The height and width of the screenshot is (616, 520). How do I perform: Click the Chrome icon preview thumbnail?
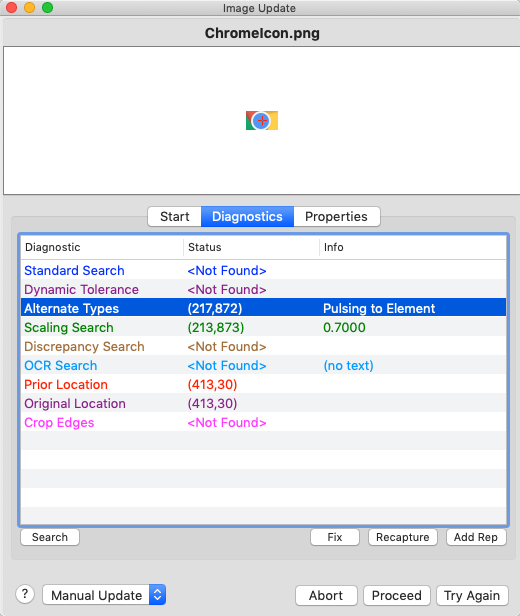[262, 121]
